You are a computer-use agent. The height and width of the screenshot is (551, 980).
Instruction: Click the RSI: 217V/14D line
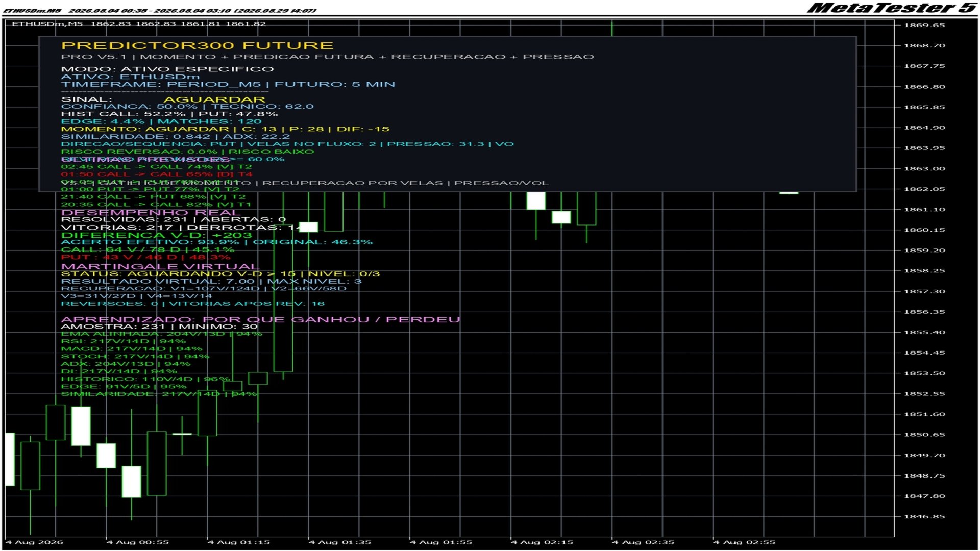(x=124, y=341)
